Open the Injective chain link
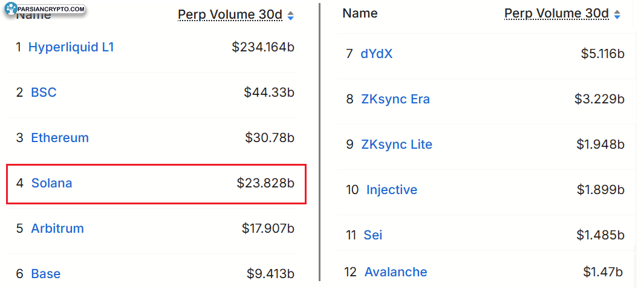The image size is (644, 289). point(392,190)
